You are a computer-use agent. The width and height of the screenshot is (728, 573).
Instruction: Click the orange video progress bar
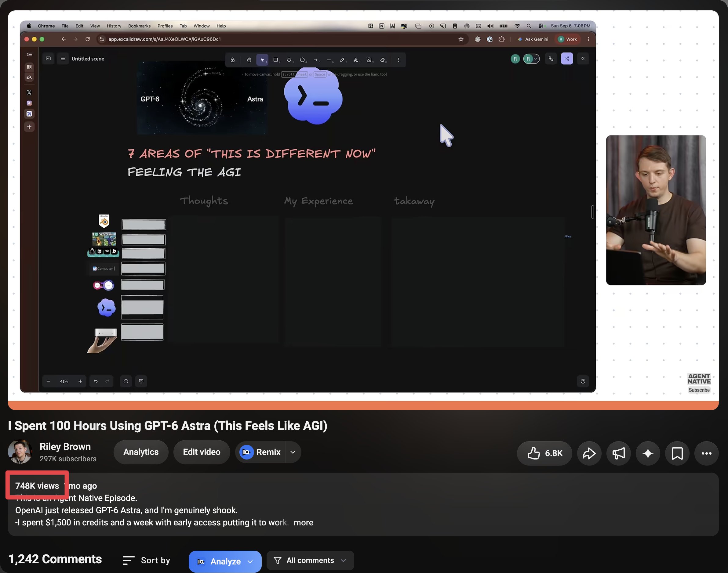(363, 405)
